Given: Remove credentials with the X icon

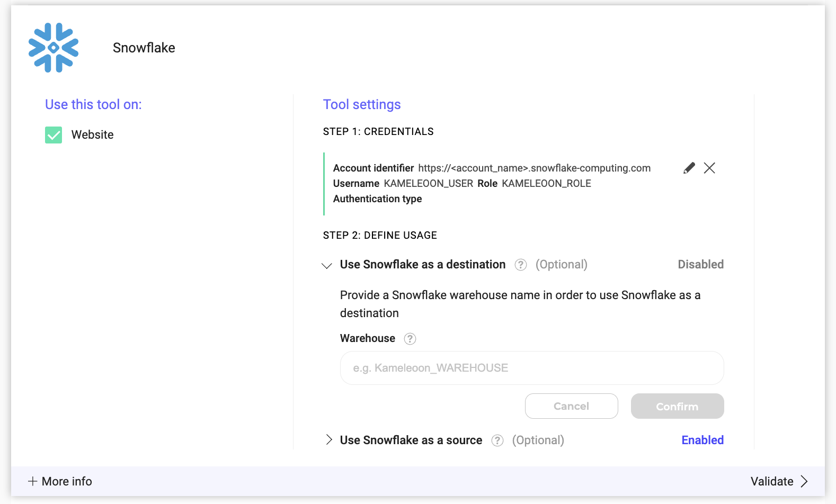Looking at the screenshot, I should coord(709,168).
